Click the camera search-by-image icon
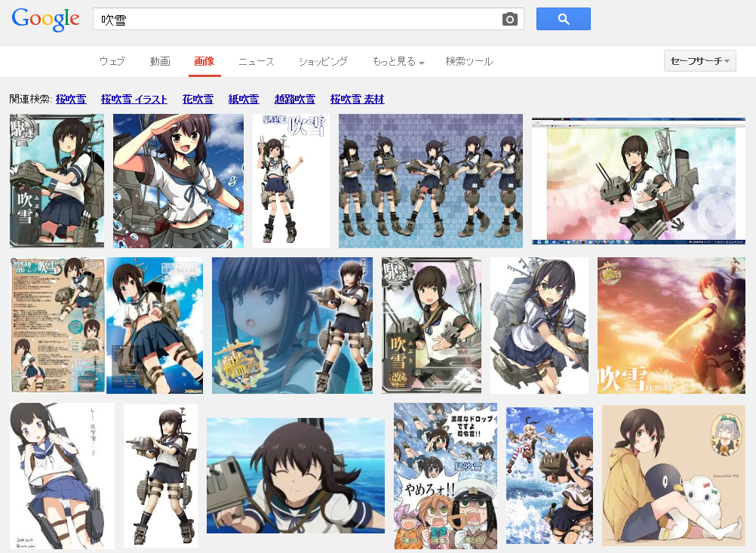Screen dimensions: 756x553 tap(509, 20)
